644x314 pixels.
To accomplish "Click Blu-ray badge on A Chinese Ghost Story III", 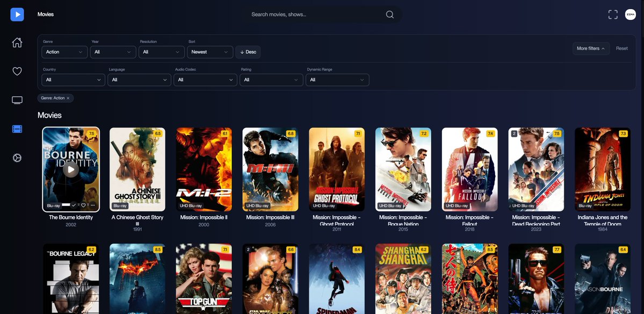I will point(120,205).
